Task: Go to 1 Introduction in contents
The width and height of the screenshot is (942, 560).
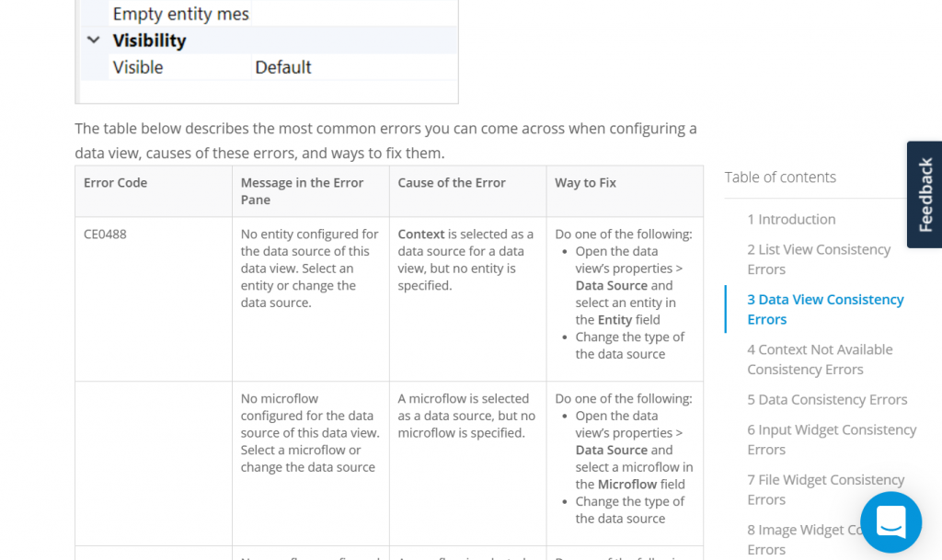Action: tap(791, 219)
